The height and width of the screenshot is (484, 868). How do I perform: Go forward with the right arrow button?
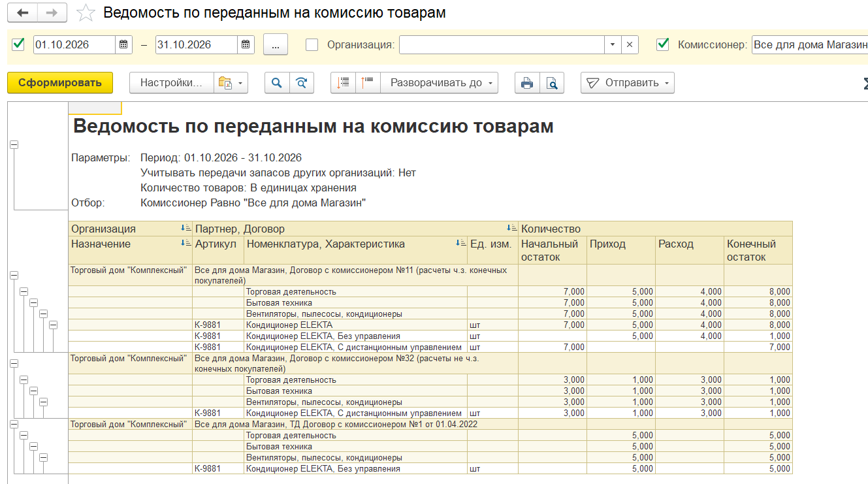(52, 12)
